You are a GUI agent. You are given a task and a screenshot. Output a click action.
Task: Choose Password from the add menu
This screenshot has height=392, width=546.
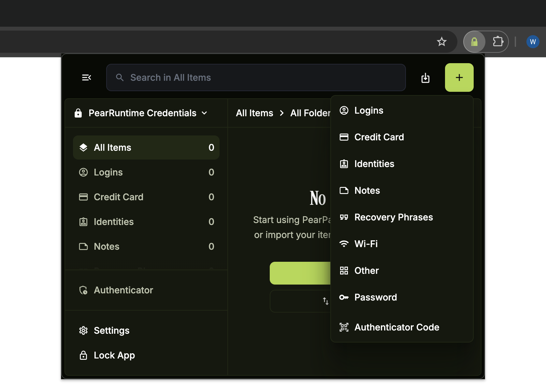point(402,297)
